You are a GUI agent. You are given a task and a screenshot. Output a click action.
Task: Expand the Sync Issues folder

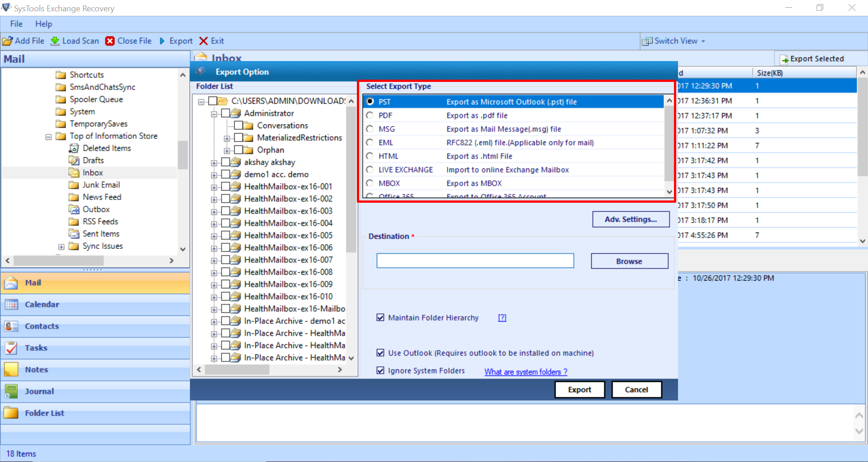point(62,247)
